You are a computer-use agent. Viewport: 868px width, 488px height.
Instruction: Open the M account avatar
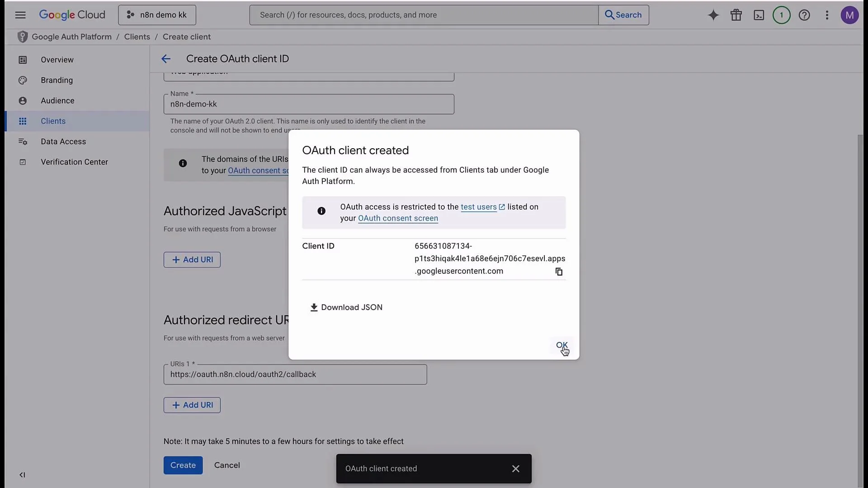849,15
